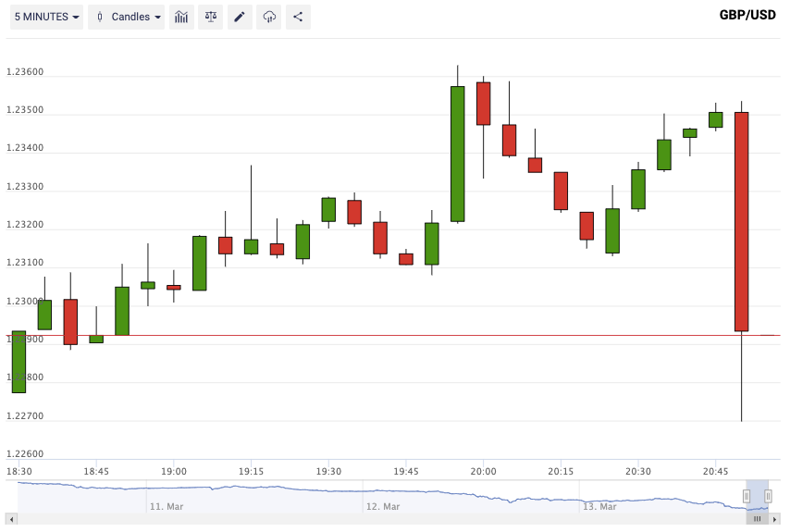Click the 19:00 time axis label
The width and height of the screenshot is (790, 532).
[x=174, y=472]
